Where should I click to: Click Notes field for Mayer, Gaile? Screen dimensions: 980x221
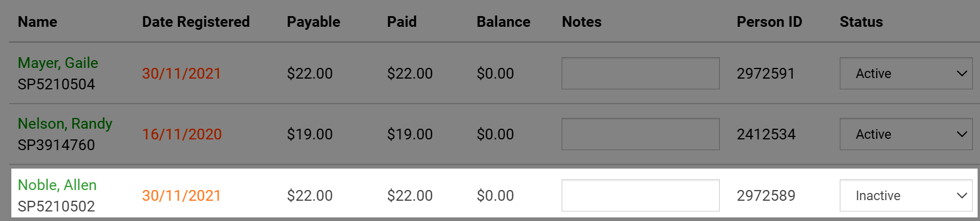[x=640, y=73]
